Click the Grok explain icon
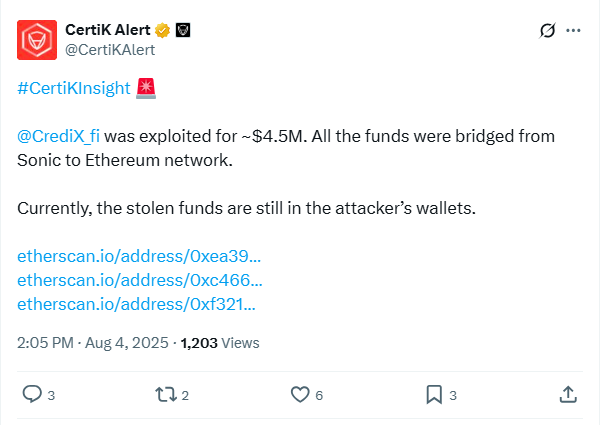Viewport: 602px width, 425px height. pos(546,31)
